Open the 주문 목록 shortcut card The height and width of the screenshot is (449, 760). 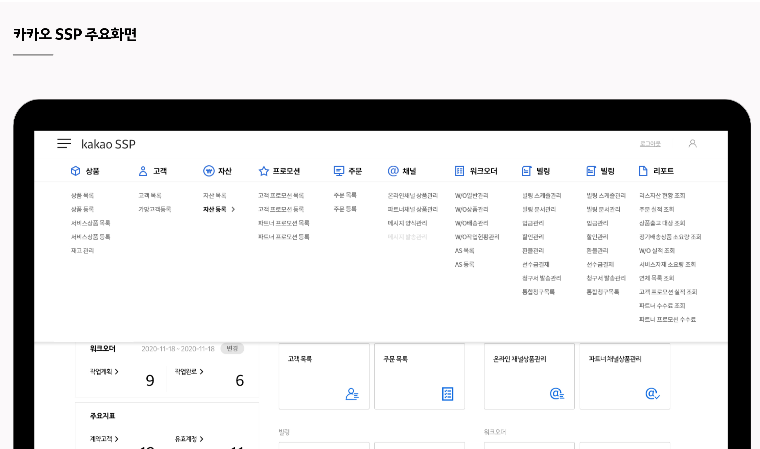coord(419,376)
